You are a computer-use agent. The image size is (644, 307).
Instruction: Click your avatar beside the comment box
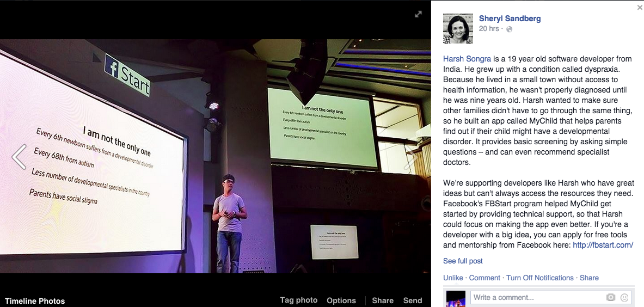456,298
